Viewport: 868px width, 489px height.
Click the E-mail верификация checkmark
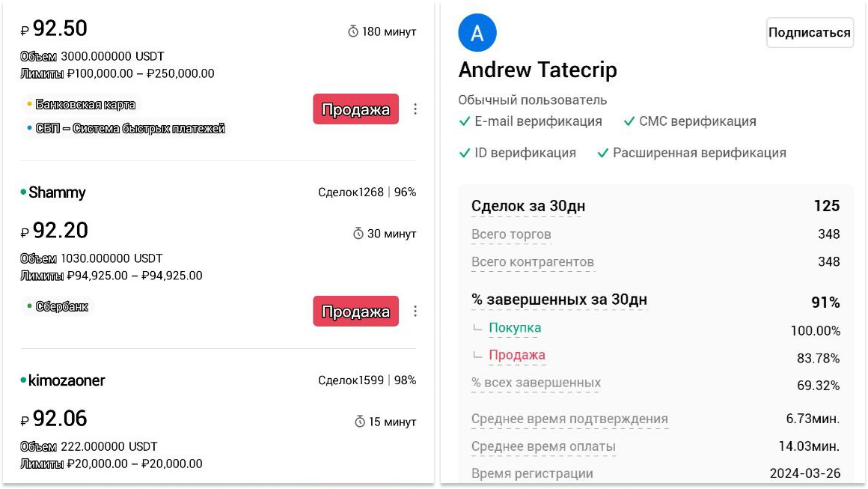click(465, 121)
